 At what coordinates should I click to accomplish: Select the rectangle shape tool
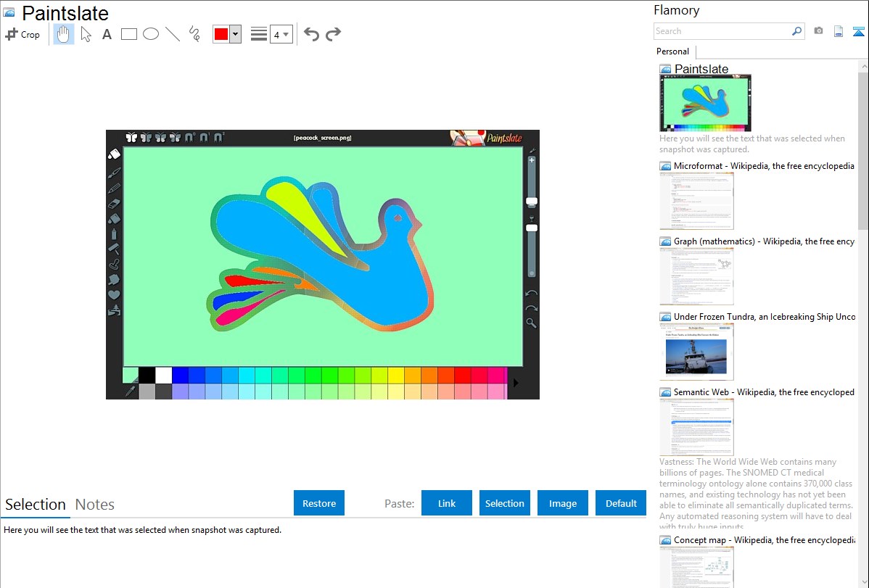tap(128, 34)
